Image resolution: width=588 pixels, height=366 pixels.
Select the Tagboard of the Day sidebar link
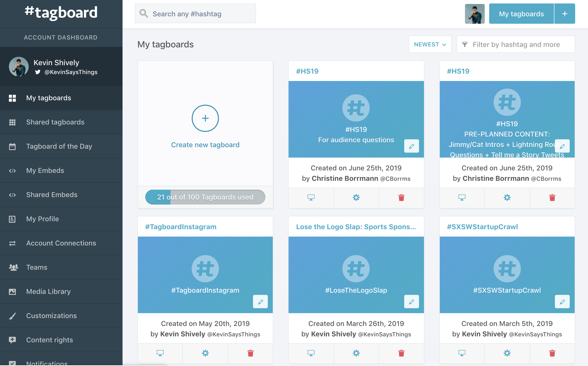pyautogui.click(x=60, y=146)
